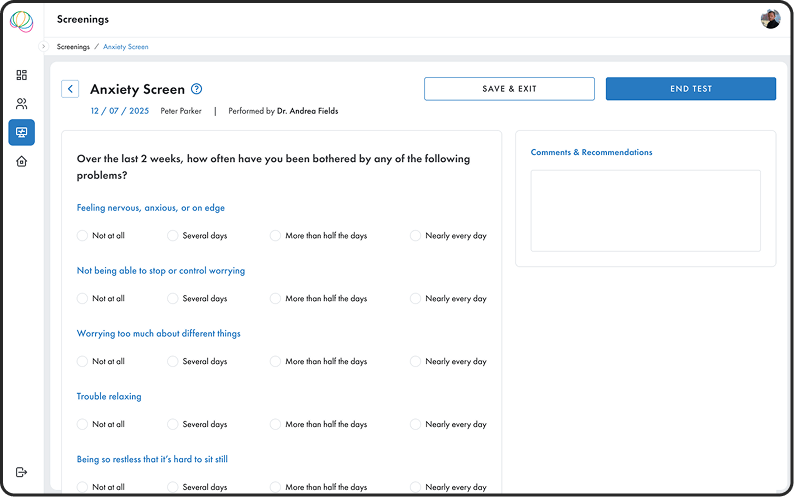Viewport: 794px width, 497px height.
Task: Open the user profile avatar
Action: coord(770,19)
